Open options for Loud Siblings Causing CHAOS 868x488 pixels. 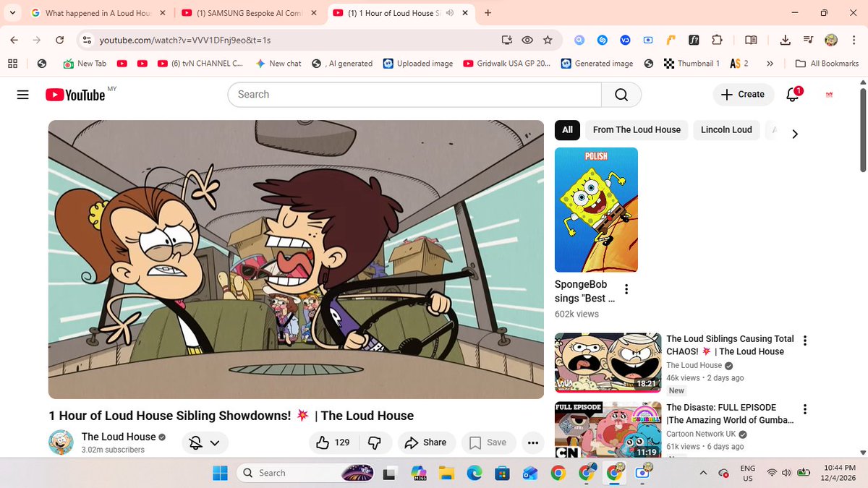point(805,341)
